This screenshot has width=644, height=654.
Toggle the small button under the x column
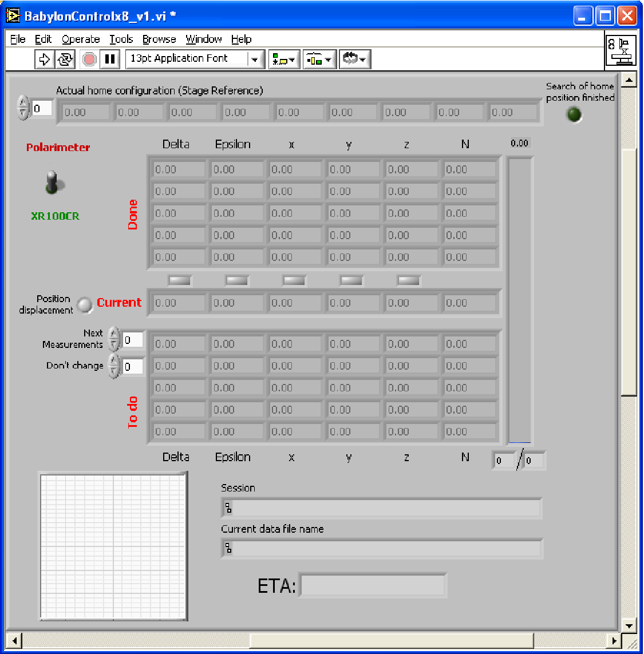(x=294, y=280)
